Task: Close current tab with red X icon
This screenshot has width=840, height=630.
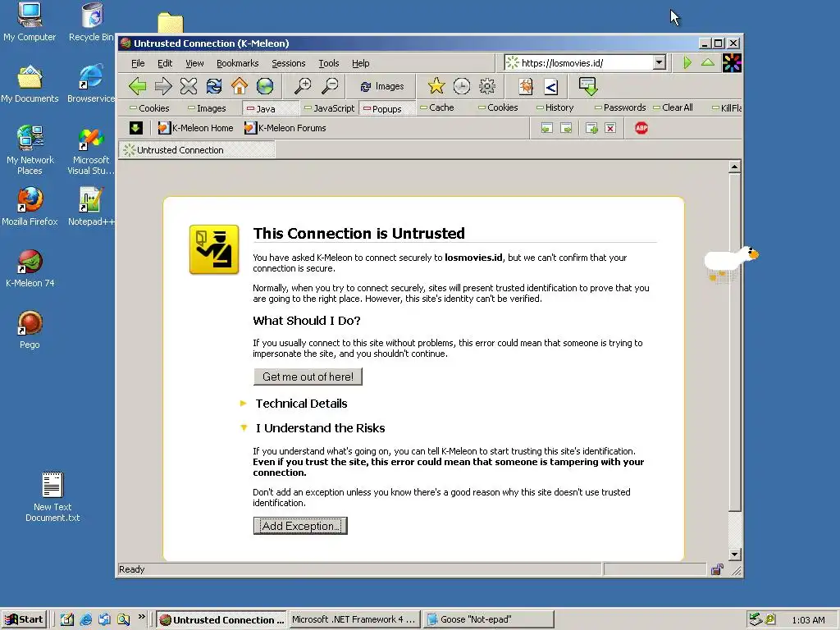Action: 610,128
